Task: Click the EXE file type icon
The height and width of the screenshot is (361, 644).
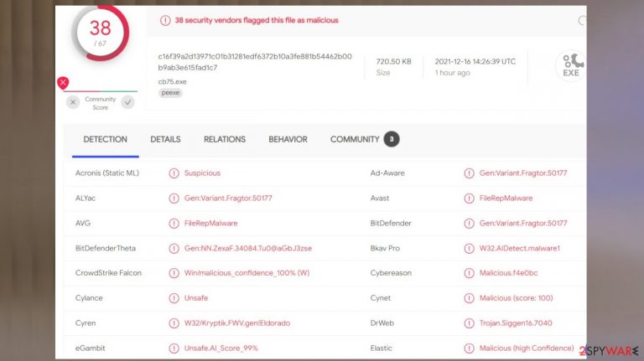Action: pos(571,66)
